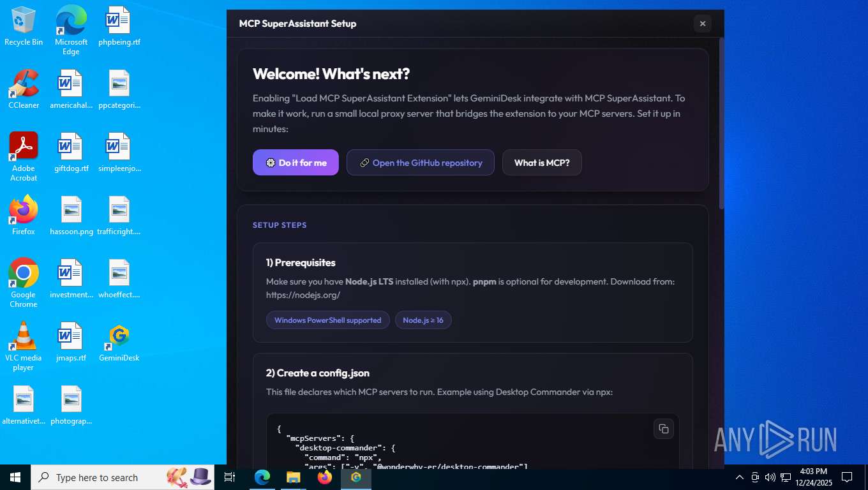The image size is (868, 490).
Task: Open the GitHub repository link button
Action: click(x=420, y=163)
